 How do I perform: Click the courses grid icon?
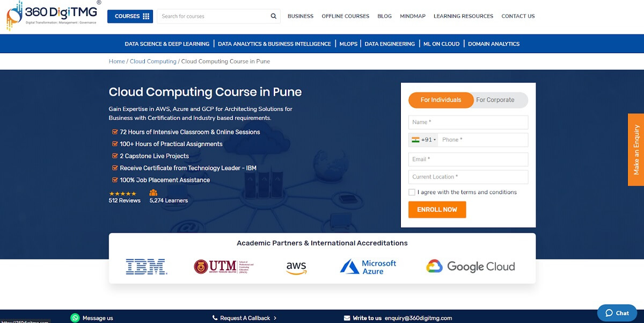(145, 16)
